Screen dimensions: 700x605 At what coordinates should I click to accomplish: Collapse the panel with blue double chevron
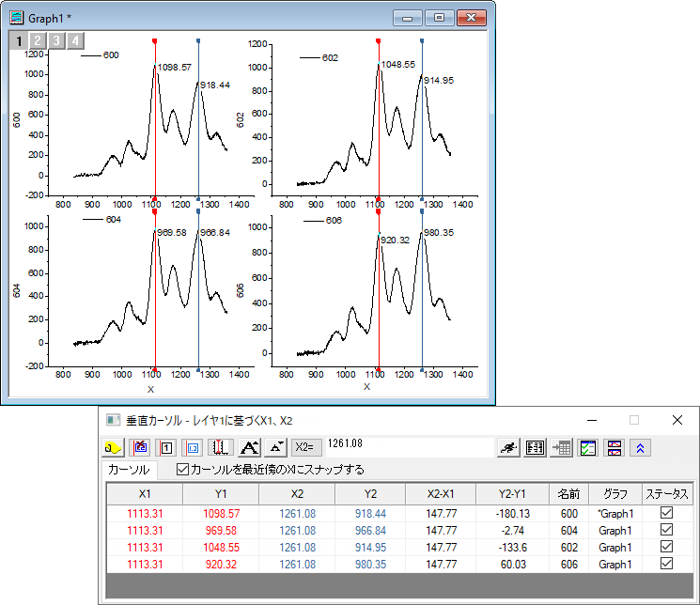[x=640, y=447]
